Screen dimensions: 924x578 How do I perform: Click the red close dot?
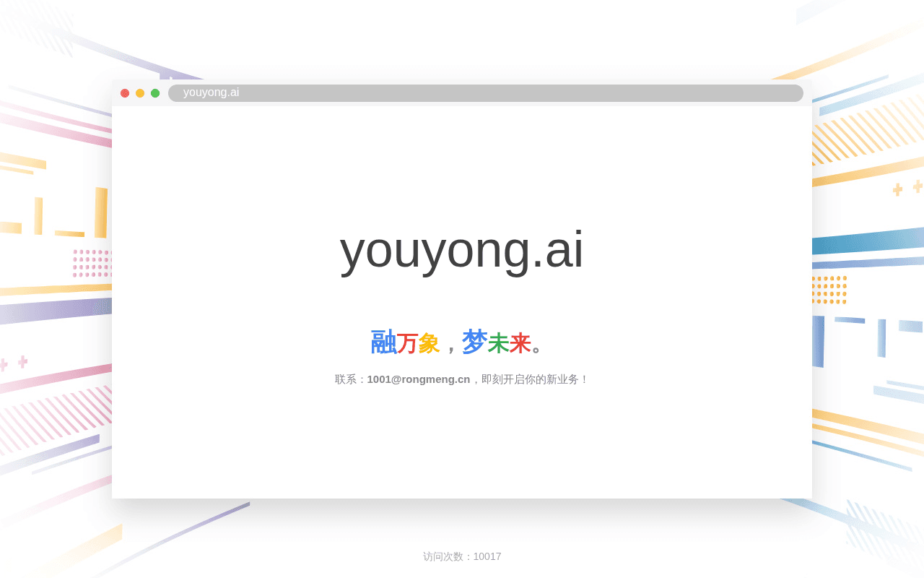(125, 93)
